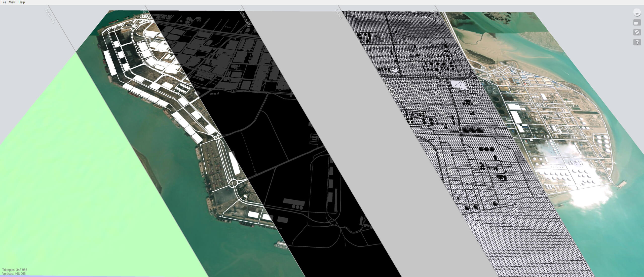This screenshot has width=644, height=277.
Task: Click the Triangles: 343 966 readout
Action: tap(15, 270)
